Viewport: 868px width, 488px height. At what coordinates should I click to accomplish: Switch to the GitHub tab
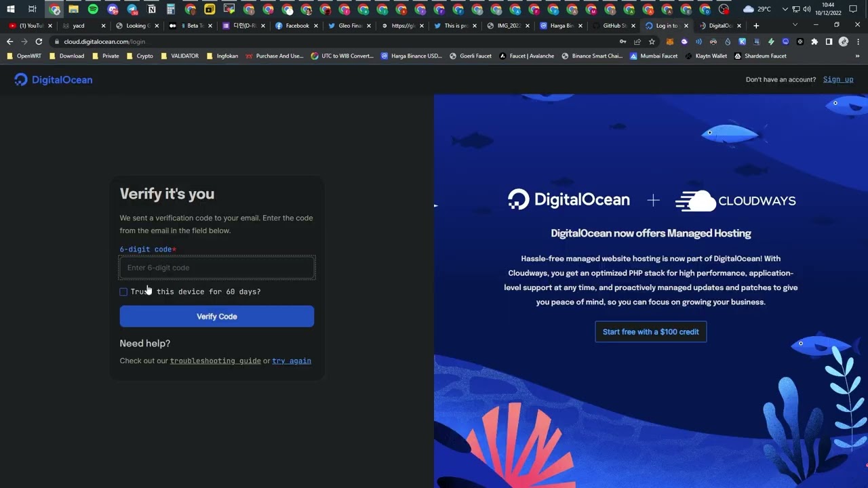pyautogui.click(x=613, y=26)
